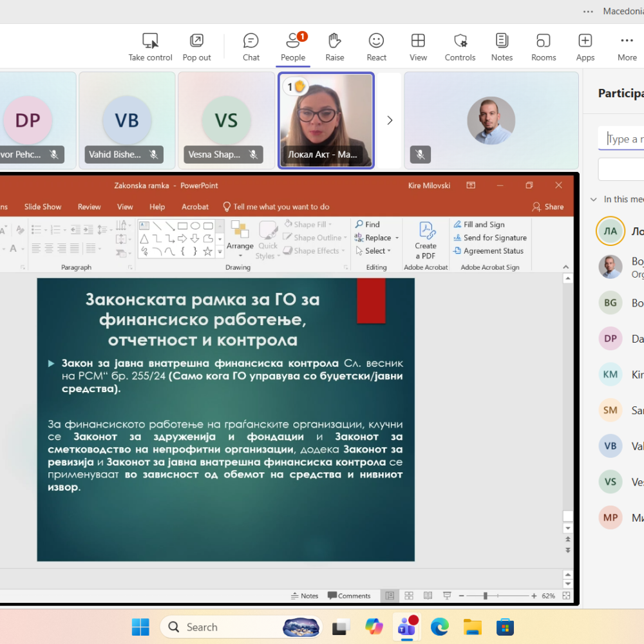Click the participant search input field
Screen dimensions: 644x644
[623, 139]
